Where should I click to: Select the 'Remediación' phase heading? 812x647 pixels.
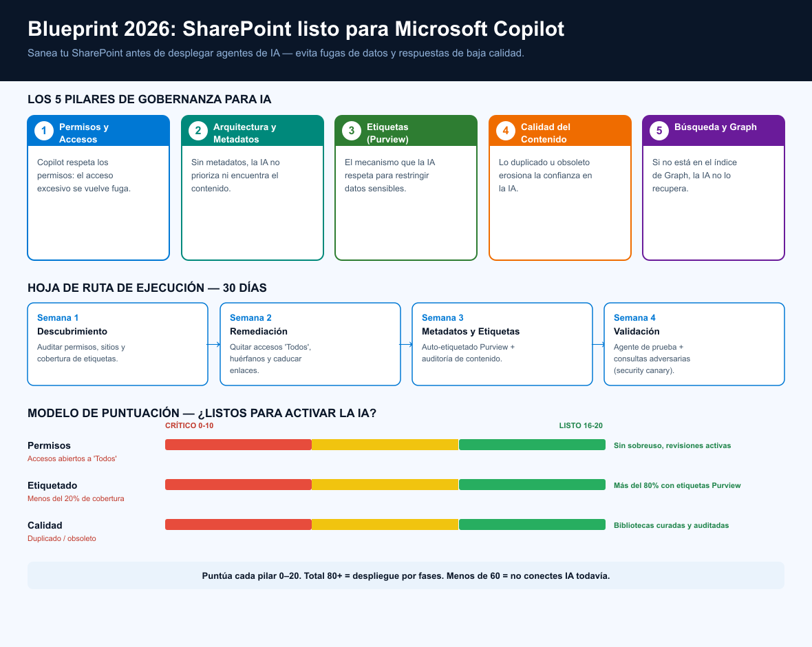coord(259,332)
